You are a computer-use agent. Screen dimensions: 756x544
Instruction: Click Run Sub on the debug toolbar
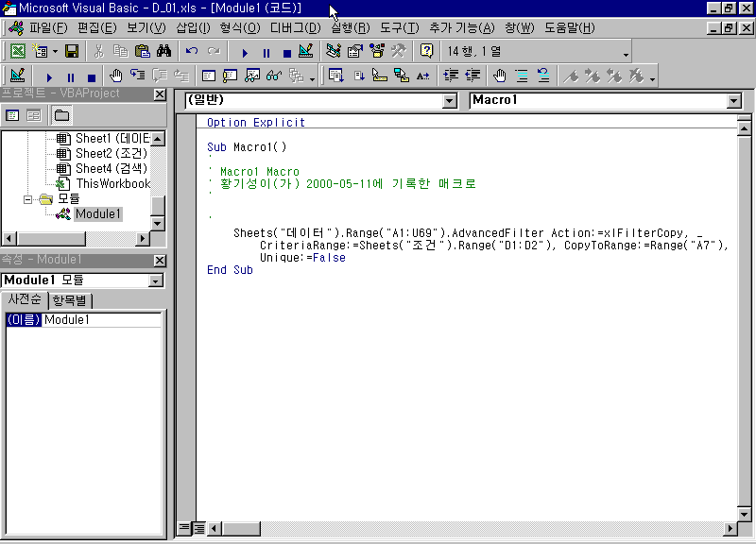49,76
